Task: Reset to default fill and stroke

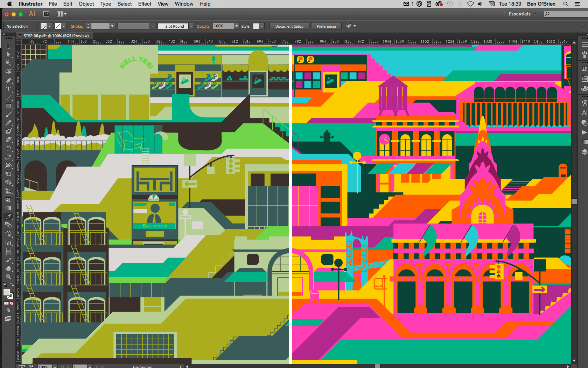Action: [x=5, y=285]
